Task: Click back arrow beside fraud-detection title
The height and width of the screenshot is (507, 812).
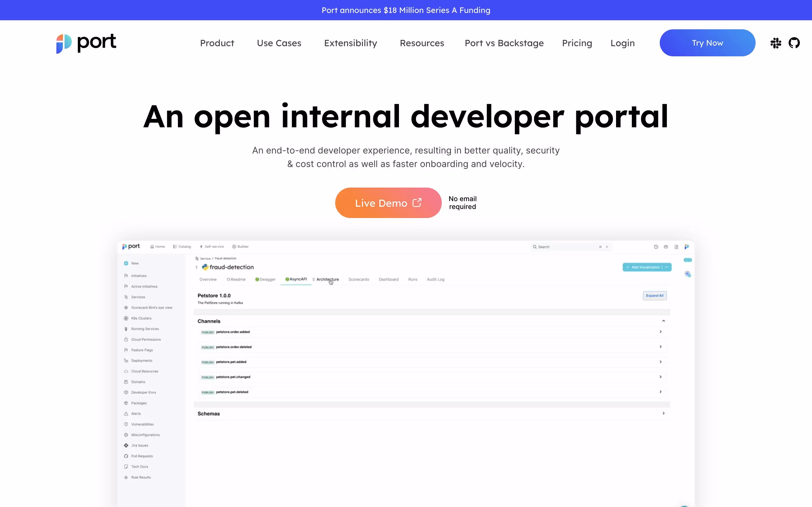Action: tap(197, 267)
